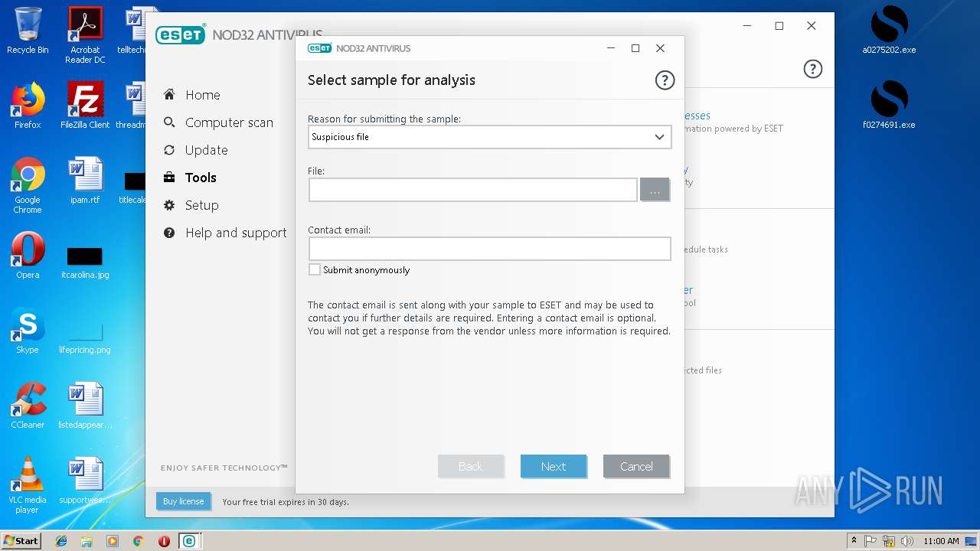
Task: Open Opera desktop icon
Action: [x=28, y=256]
